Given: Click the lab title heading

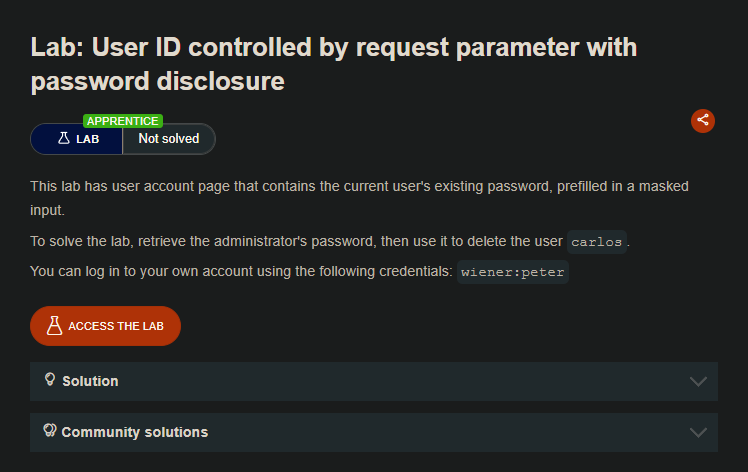Looking at the screenshot, I should click(333, 64).
